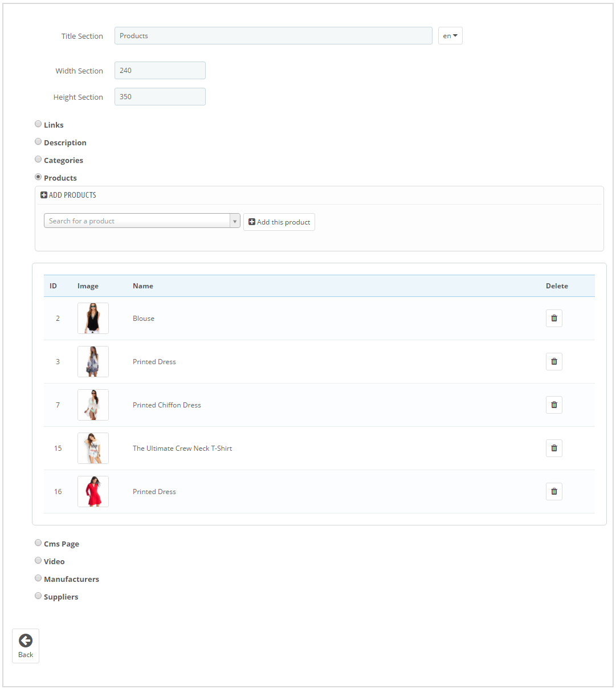Click trash icon for product ID 16
616x689 pixels.
point(554,491)
